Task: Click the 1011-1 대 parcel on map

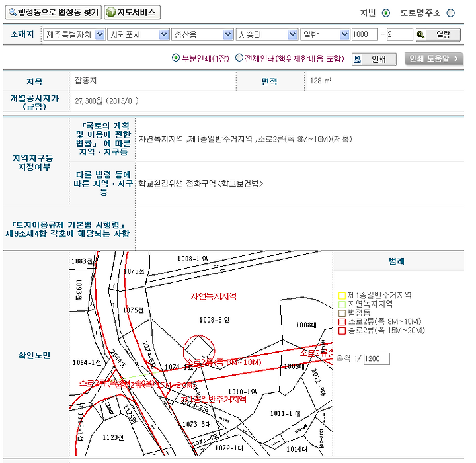Action: click(285, 413)
